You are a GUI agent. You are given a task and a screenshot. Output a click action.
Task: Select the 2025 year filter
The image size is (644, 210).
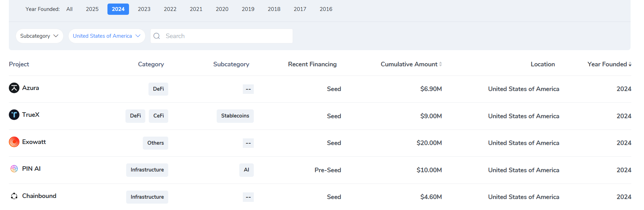[x=92, y=9]
